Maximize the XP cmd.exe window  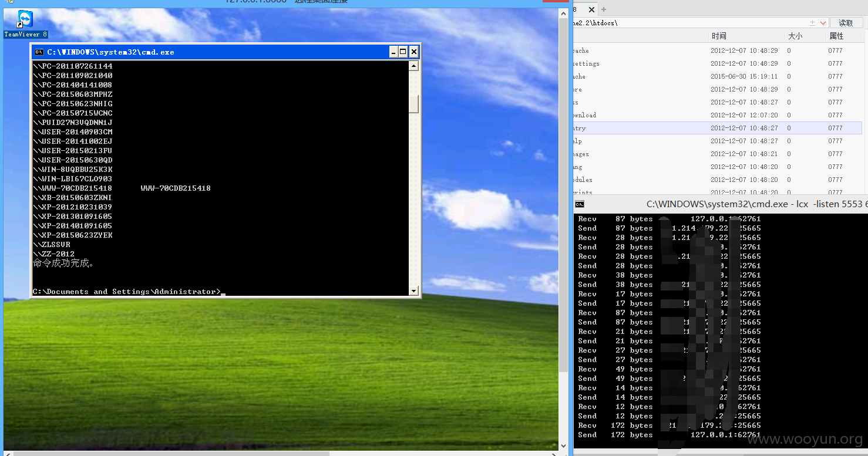tap(403, 52)
